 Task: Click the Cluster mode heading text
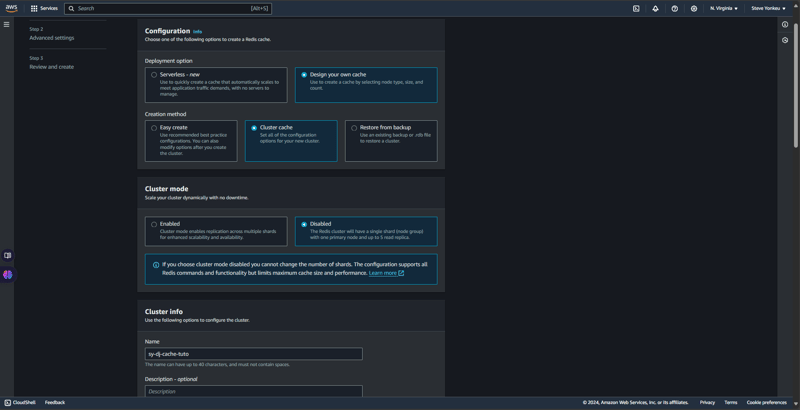click(x=166, y=189)
